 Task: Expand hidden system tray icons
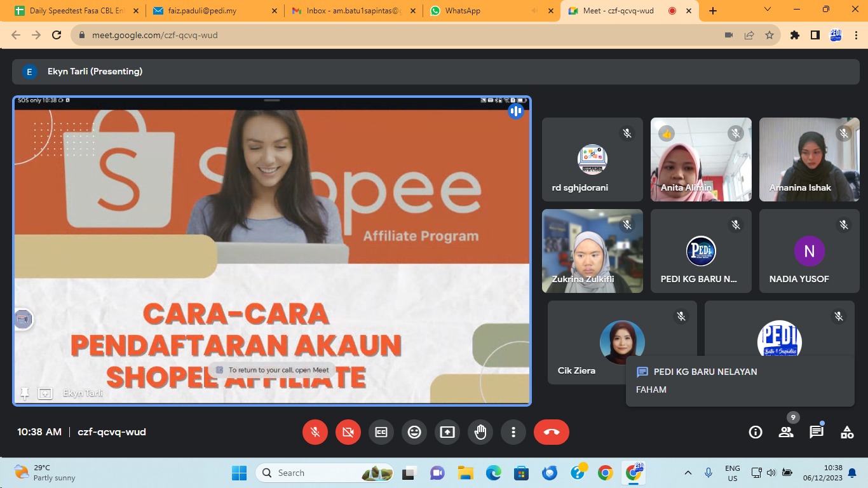click(688, 473)
